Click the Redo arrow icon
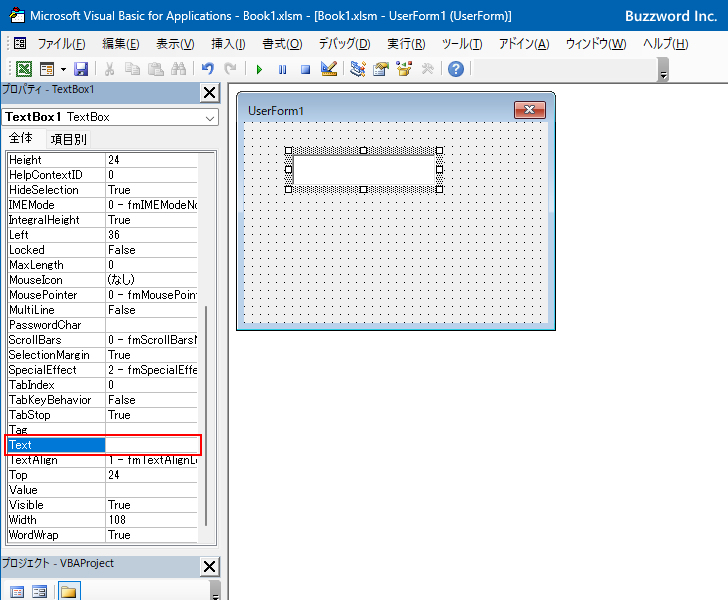 point(230,69)
